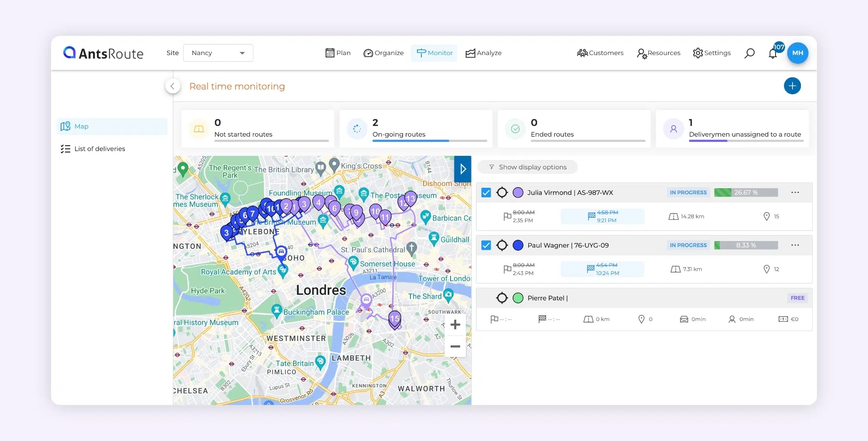Click Show display options

[528, 167]
